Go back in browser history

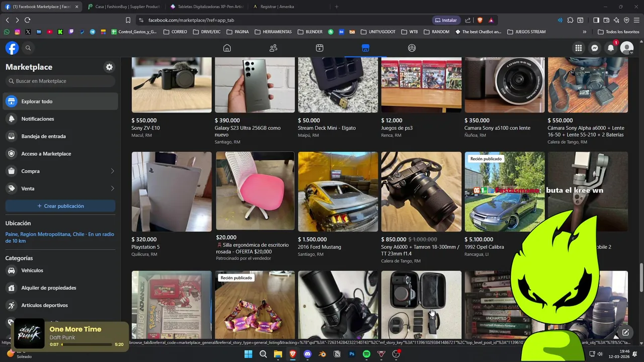[7, 20]
